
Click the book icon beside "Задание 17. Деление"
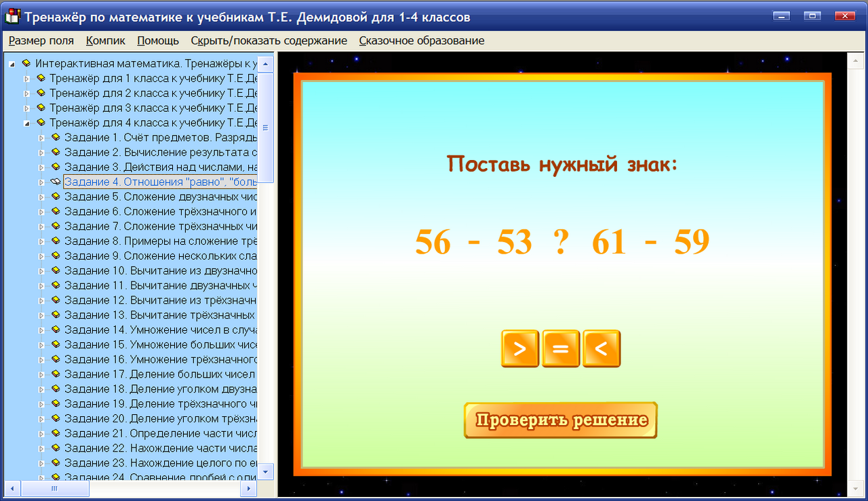click(x=56, y=374)
